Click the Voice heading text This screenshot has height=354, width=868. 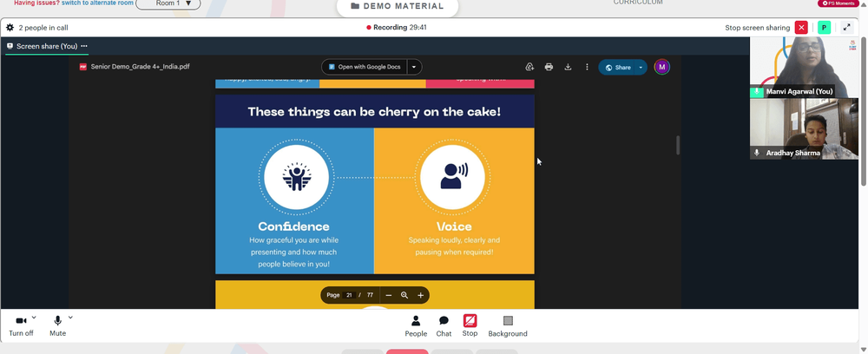(x=454, y=226)
